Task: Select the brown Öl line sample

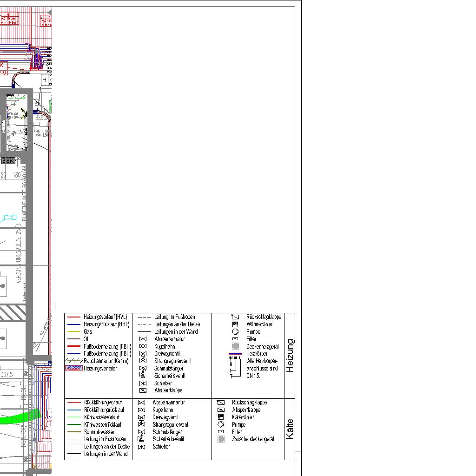Action: [74, 339]
